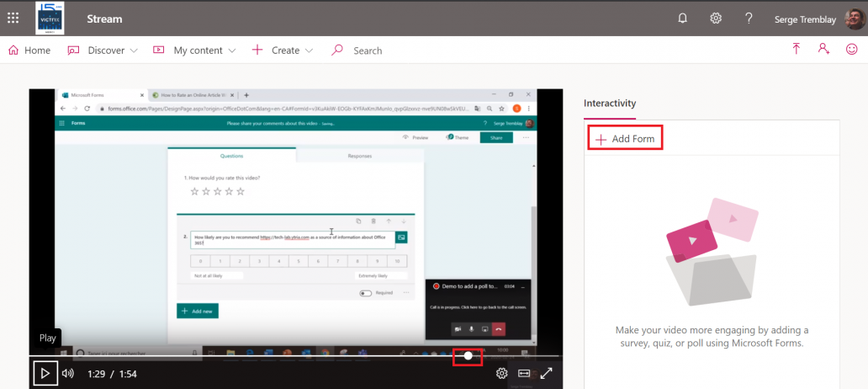Click the Discover icon
This screenshot has width=868, height=389.
click(x=74, y=51)
